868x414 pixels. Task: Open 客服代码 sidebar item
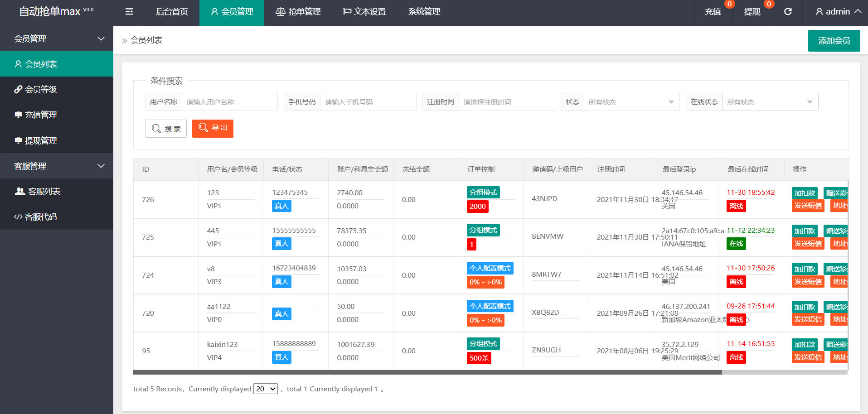click(41, 217)
